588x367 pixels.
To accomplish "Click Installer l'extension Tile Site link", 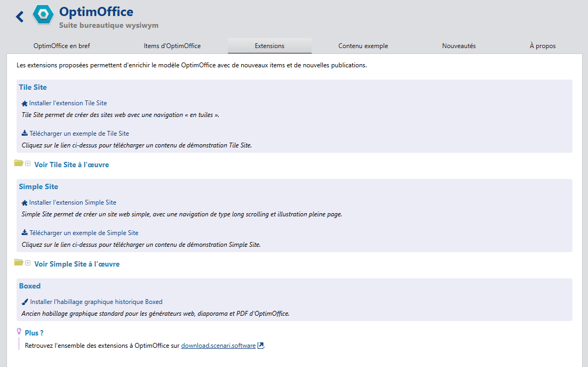I will click(68, 103).
